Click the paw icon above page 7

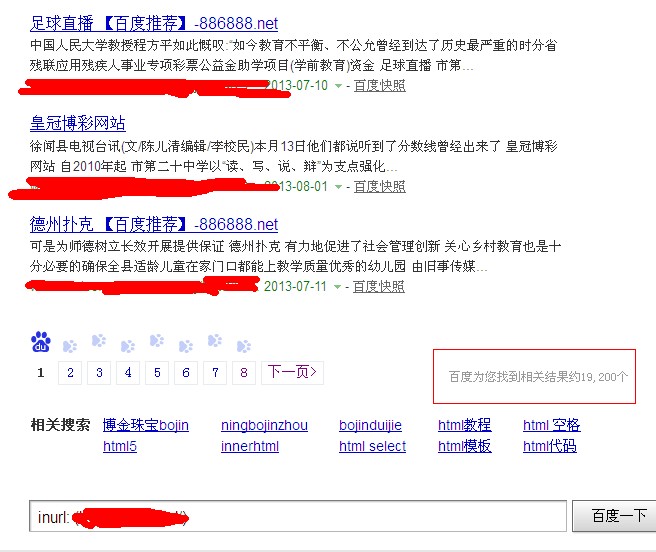[215, 341]
